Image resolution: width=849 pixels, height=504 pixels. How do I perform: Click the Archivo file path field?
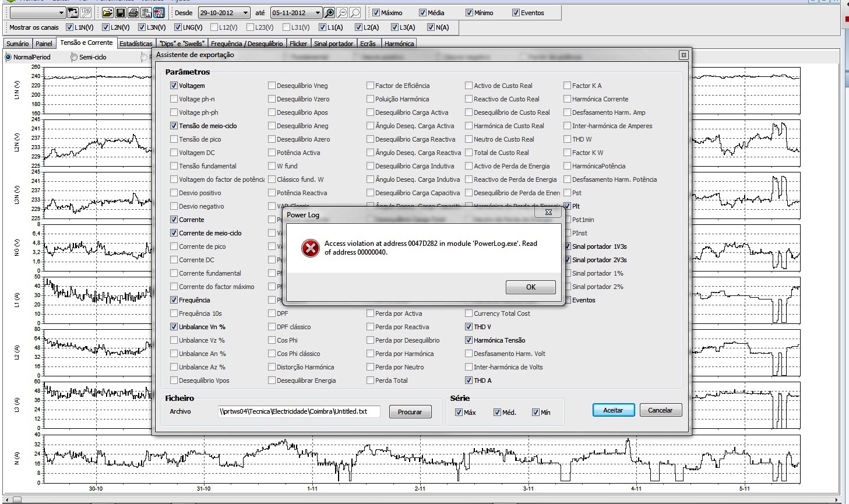click(299, 411)
